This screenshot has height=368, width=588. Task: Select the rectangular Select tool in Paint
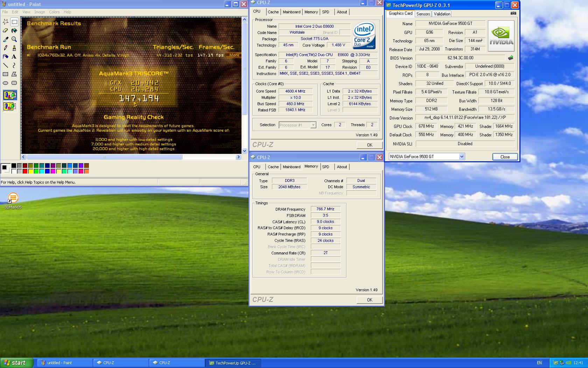(x=14, y=22)
